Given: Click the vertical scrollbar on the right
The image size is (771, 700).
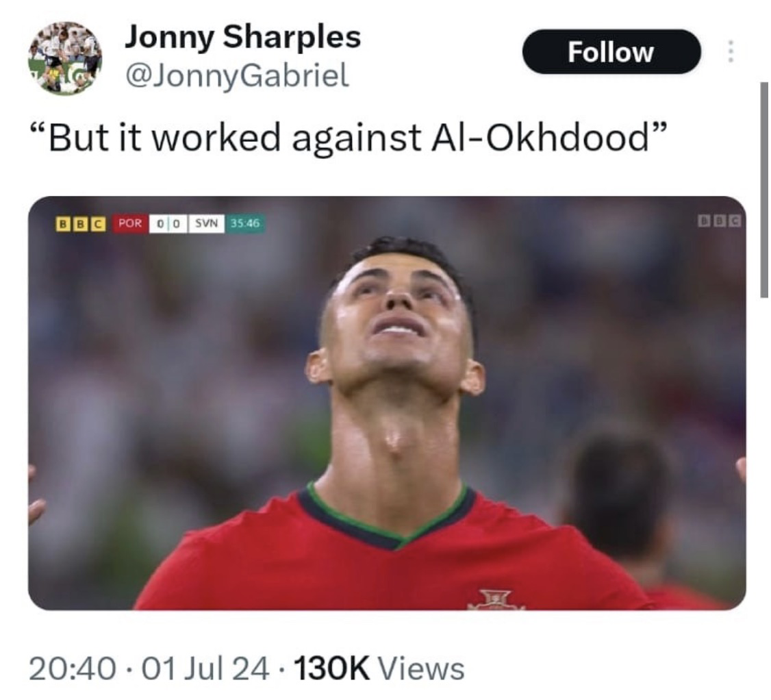Looking at the screenshot, I should pyautogui.click(x=763, y=190).
